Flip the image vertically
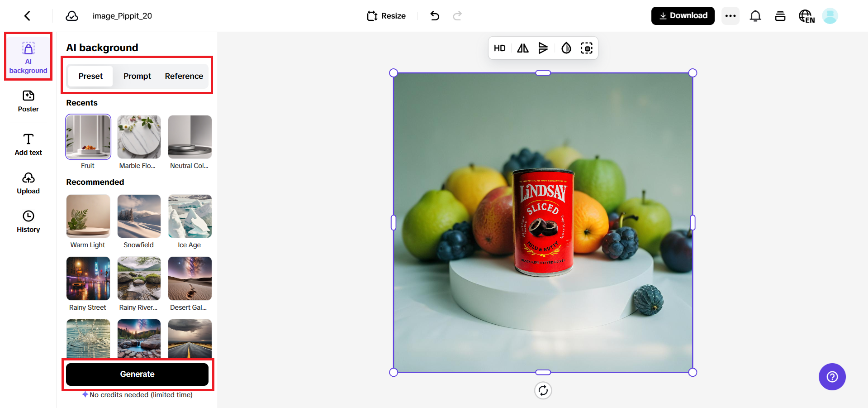The image size is (868, 408). [x=543, y=48]
